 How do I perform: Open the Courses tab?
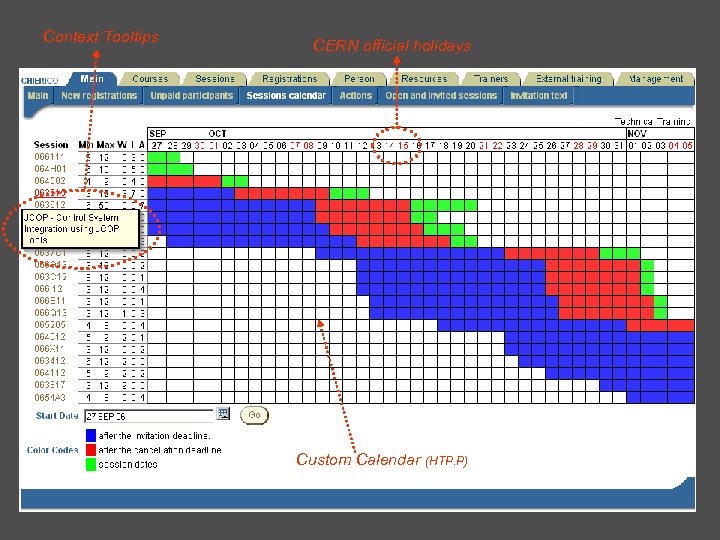150,79
